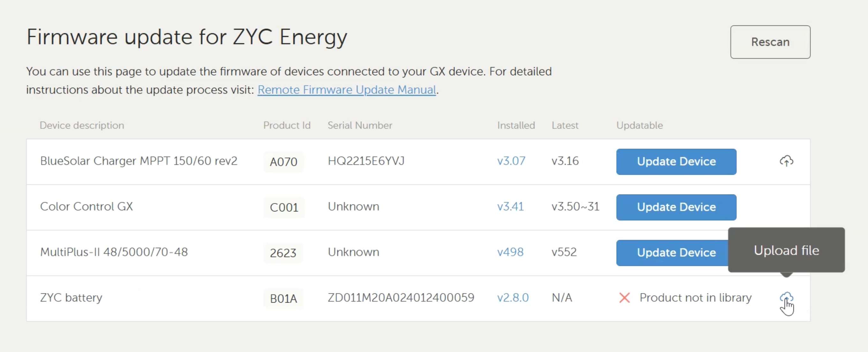The image size is (868, 352).
Task: Click the Device description column header
Action: pos(82,125)
